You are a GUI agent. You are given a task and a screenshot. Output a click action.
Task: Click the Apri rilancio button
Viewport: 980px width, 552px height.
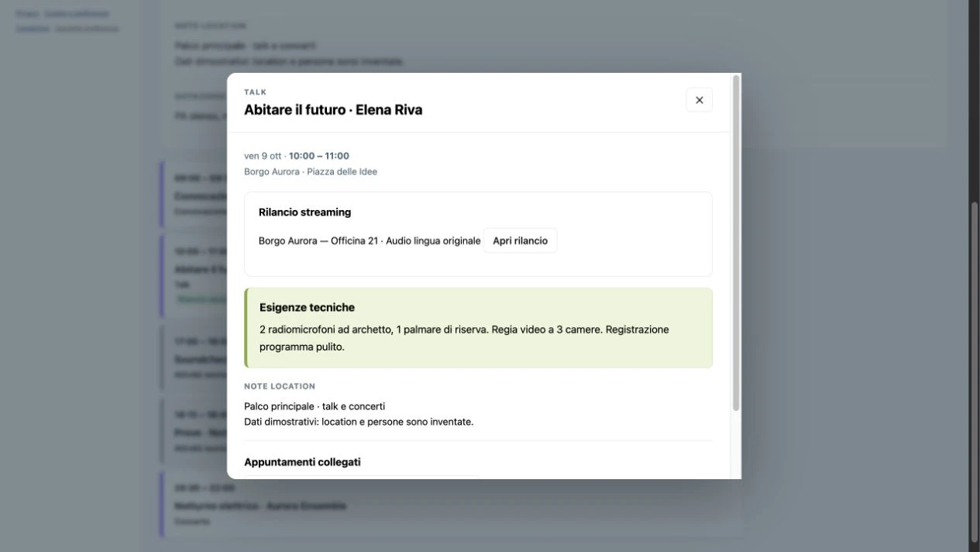point(520,241)
